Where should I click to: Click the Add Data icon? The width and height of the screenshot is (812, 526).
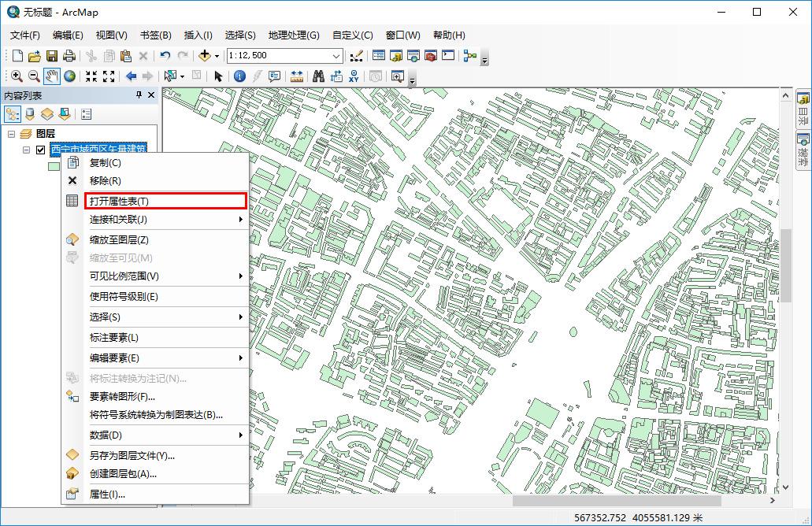204,56
